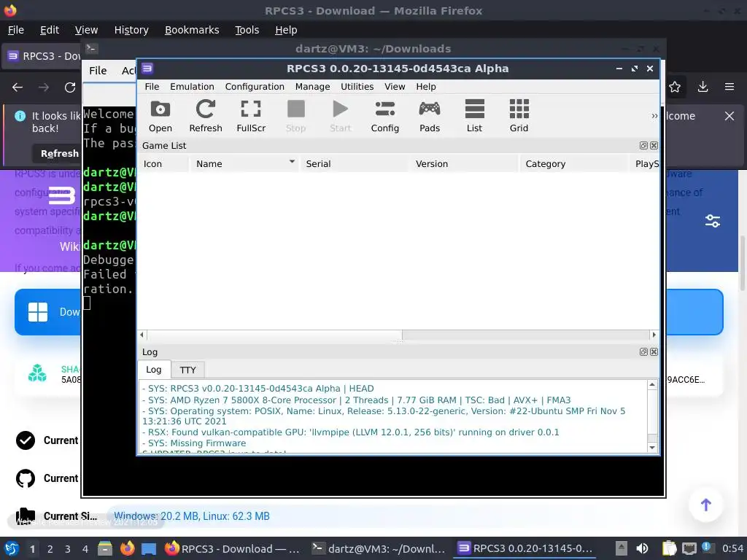Open the Firefox Edit menu
The image size is (747, 560).
pos(50,30)
